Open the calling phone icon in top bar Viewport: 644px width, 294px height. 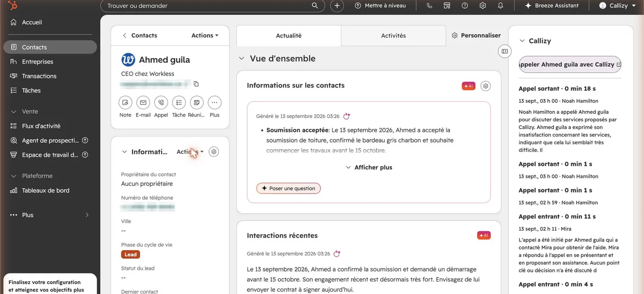point(429,6)
